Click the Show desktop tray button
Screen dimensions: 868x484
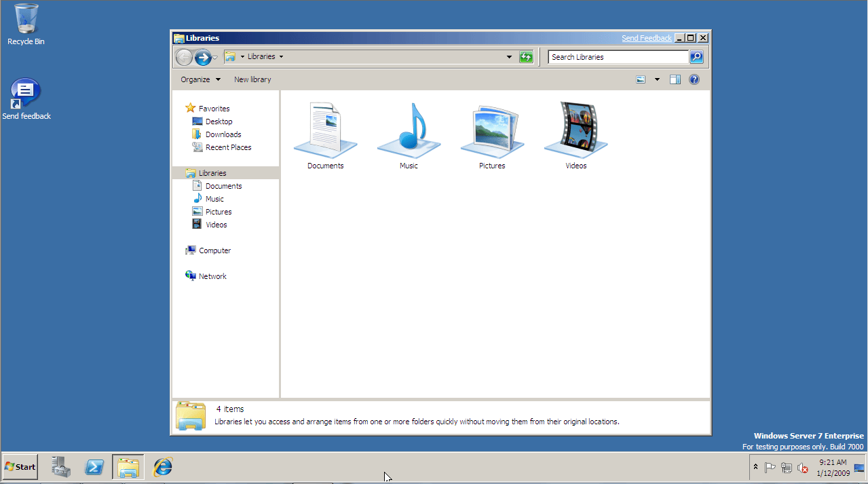tap(859, 467)
